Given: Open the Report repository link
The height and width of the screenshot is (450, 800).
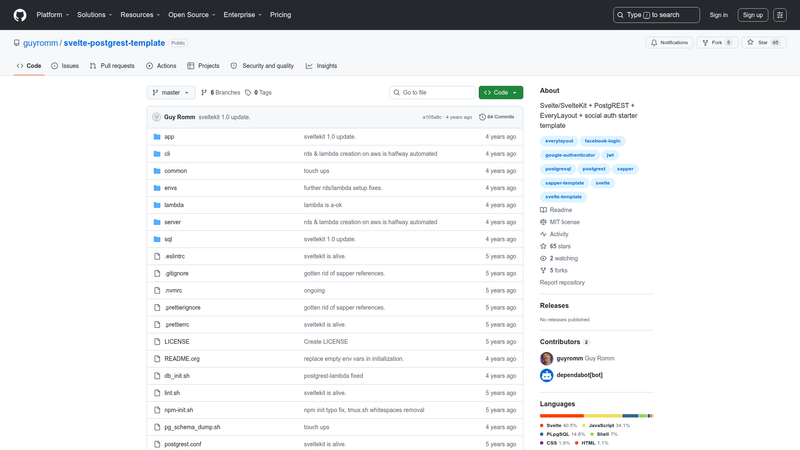Looking at the screenshot, I should point(562,283).
